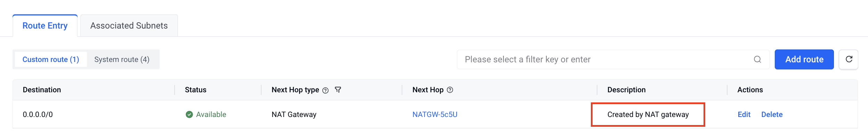Open the NATGW-5c5U gateway link
The height and width of the screenshot is (140, 868).
click(435, 115)
